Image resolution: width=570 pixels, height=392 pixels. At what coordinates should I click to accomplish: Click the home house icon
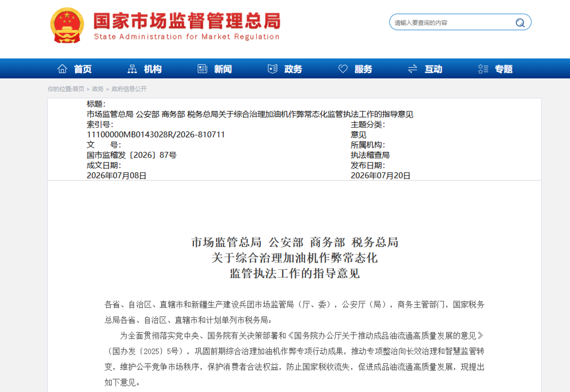pos(62,69)
